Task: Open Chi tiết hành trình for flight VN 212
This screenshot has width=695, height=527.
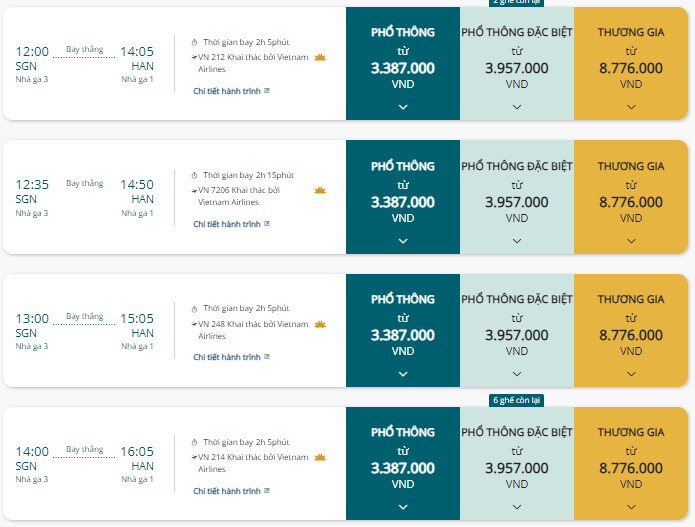Action: click(231, 91)
